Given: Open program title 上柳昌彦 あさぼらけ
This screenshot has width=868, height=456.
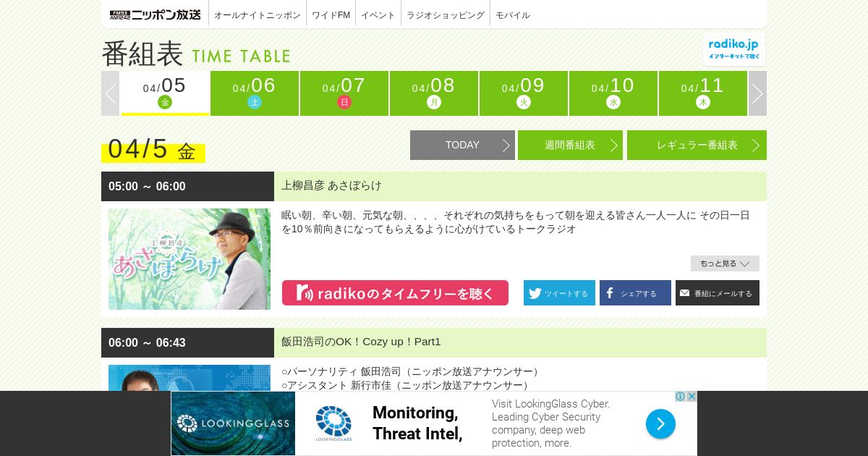Looking at the screenshot, I should coord(331,185).
